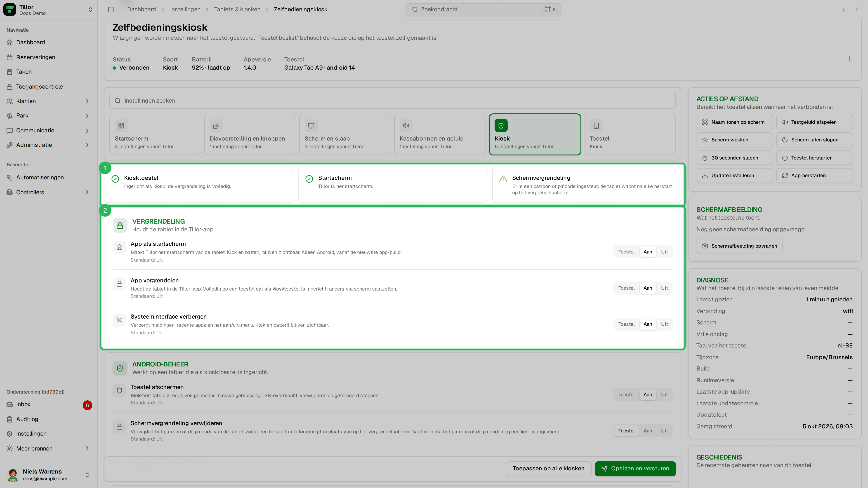
Task: Set Schermvergrendeling verwijderen to Aan
Action: [x=648, y=431]
